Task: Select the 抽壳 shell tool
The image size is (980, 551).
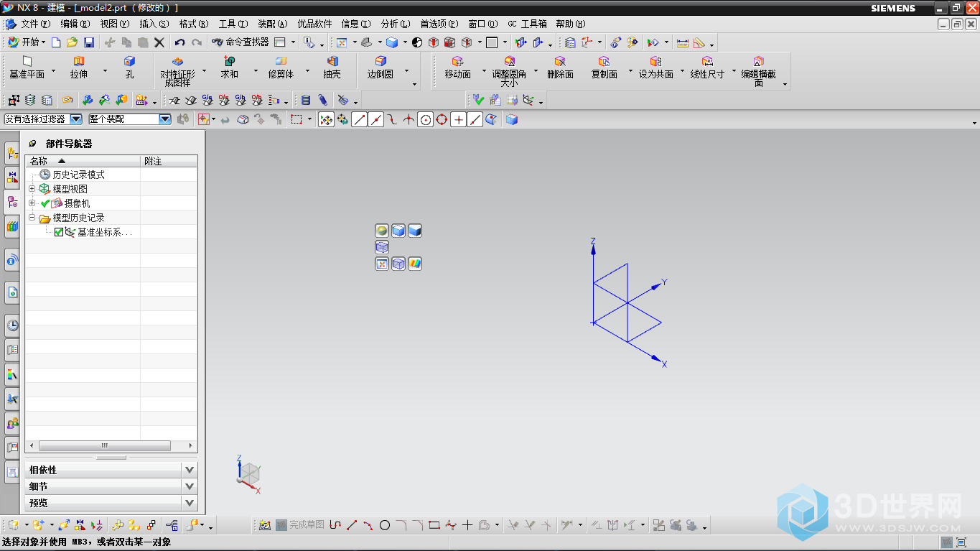Action: (332, 68)
